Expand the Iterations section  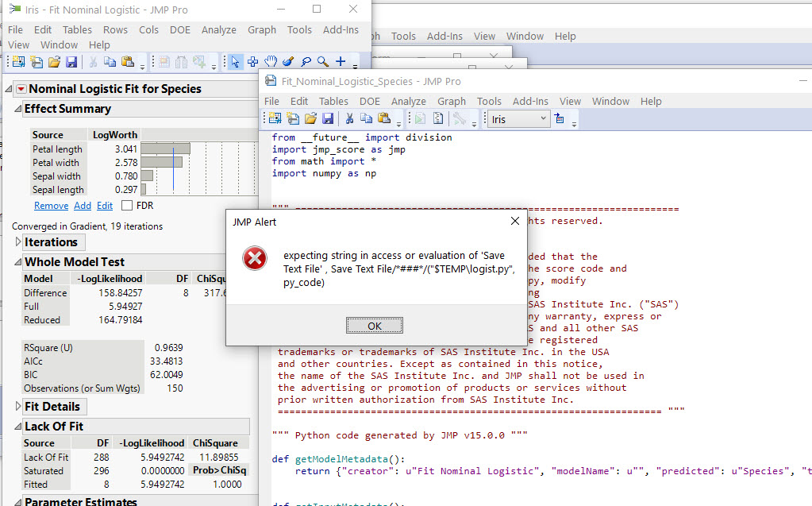point(17,242)
